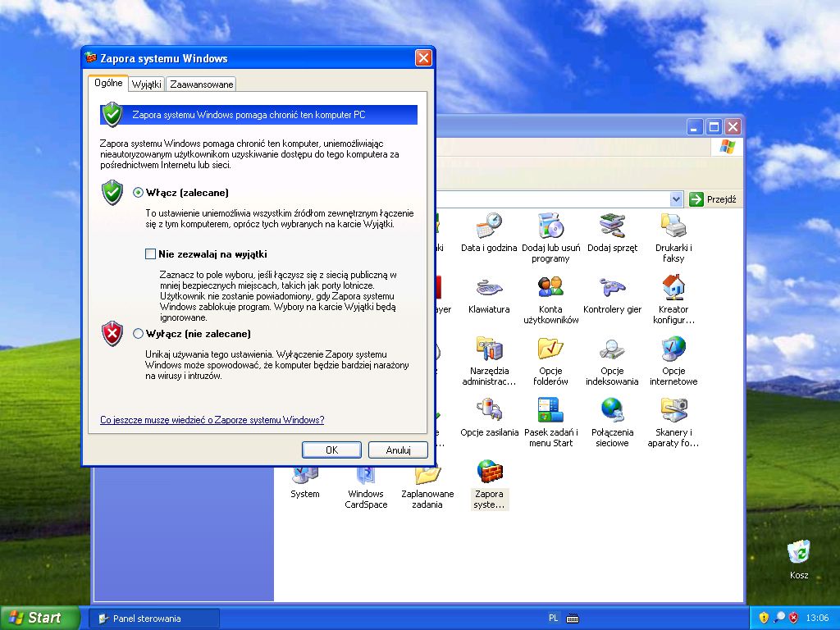This screenshot has width=840, height=630.
Task: Close the Zapora systemu Windows dialog
Action: [x=423, y=58]
